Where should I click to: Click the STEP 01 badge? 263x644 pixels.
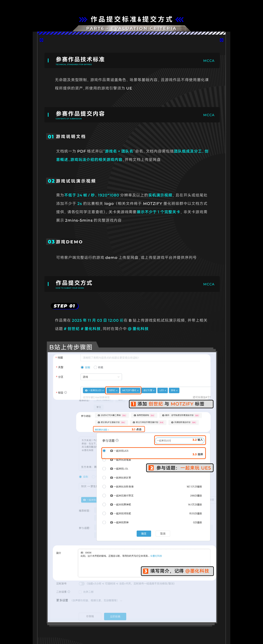click(65, 306)
